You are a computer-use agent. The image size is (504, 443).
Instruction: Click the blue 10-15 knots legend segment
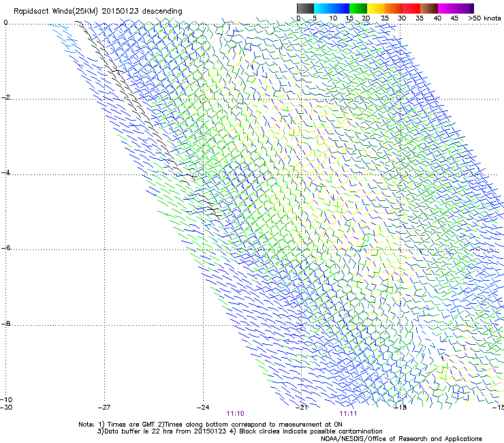(x=341, y=8)
